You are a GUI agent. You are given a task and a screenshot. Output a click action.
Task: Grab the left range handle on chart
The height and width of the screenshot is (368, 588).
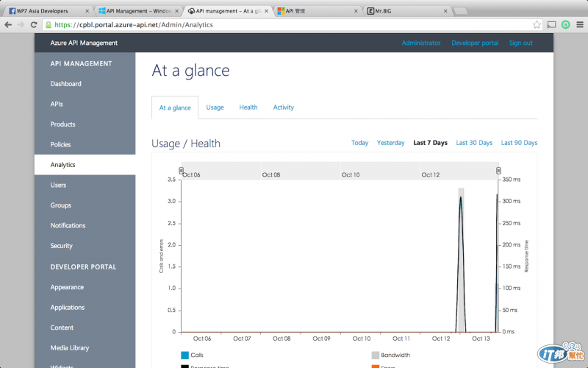coord(181,171)
